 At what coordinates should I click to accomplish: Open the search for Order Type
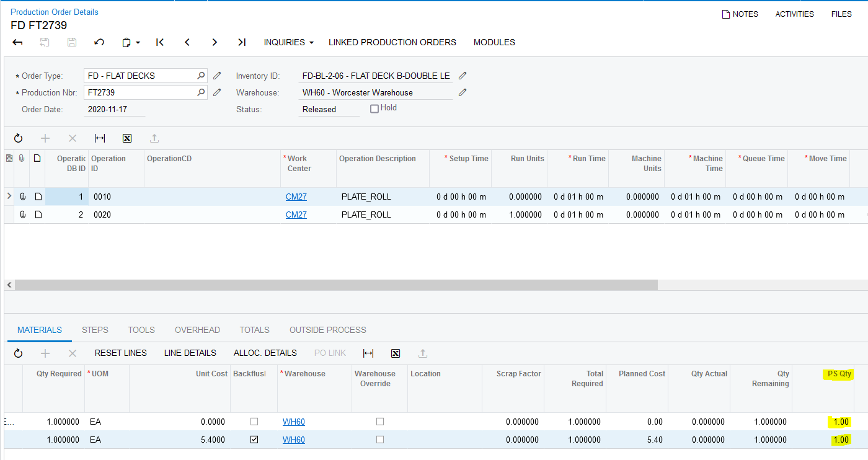[201, 76]
